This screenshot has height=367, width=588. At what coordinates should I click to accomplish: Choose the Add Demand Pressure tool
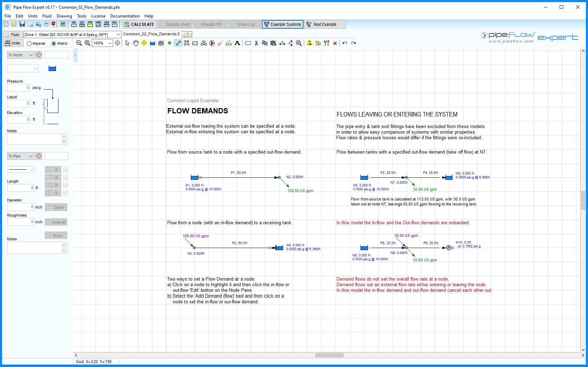[x=161, y=43]
